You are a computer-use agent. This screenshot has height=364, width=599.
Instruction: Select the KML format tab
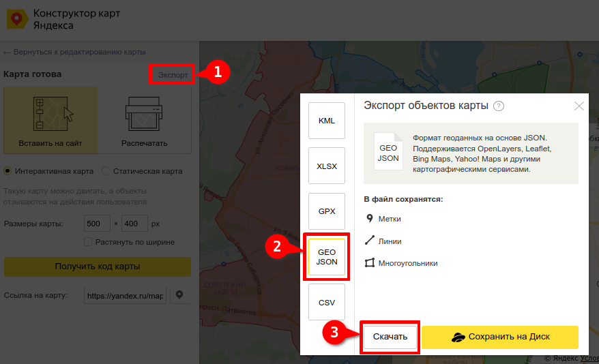pyautogui.click(x=327, y=121)
